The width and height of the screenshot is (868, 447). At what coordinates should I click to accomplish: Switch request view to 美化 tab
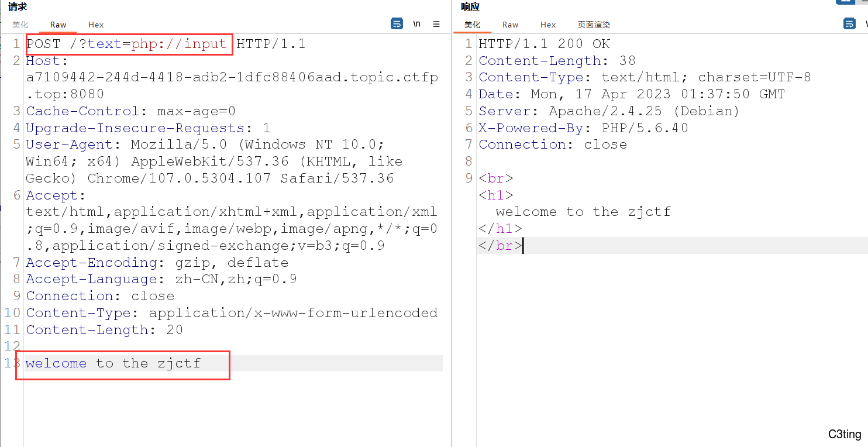coord(20,25)
